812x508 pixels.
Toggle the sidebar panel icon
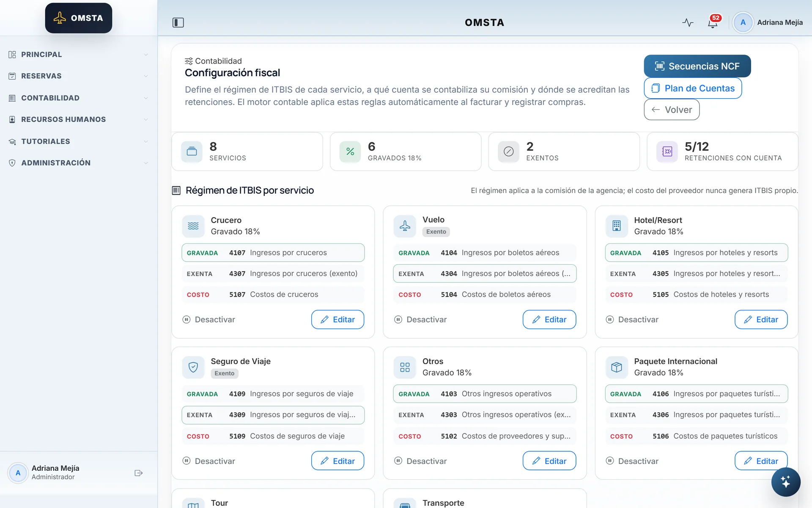tap(178, 22)
